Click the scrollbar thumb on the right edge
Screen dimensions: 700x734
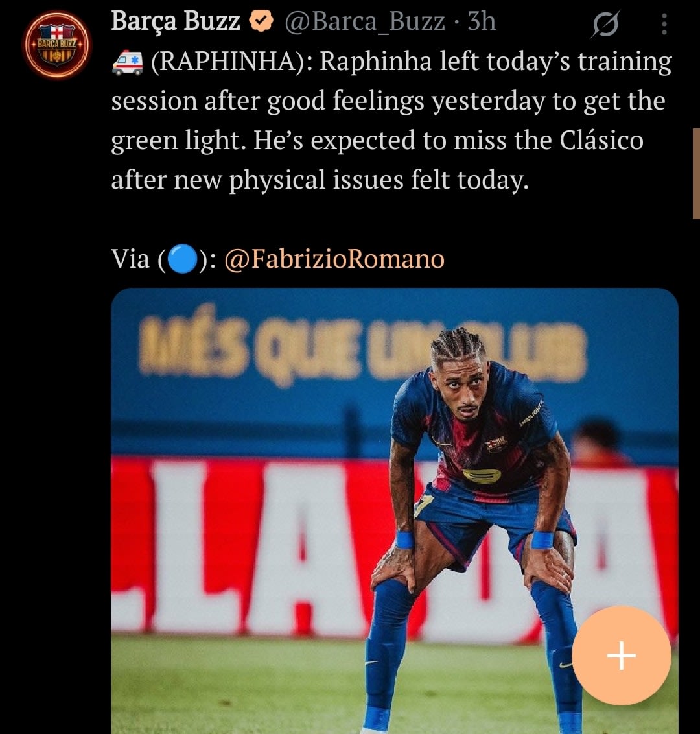tap(696, 173)
